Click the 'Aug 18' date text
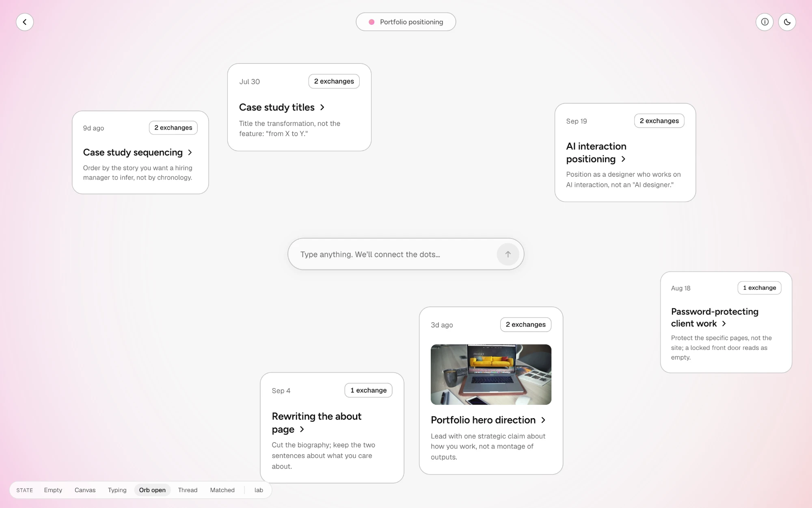812x508 pixels. 680,288
